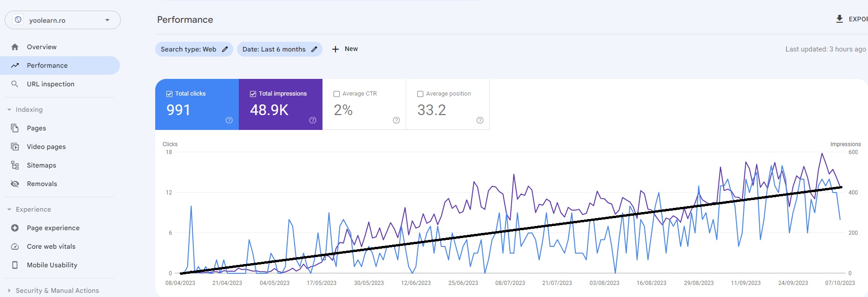Click help icon on Average position card
Image resolution: width=868 pixels, height=297 pixels.
pos(480,120)
